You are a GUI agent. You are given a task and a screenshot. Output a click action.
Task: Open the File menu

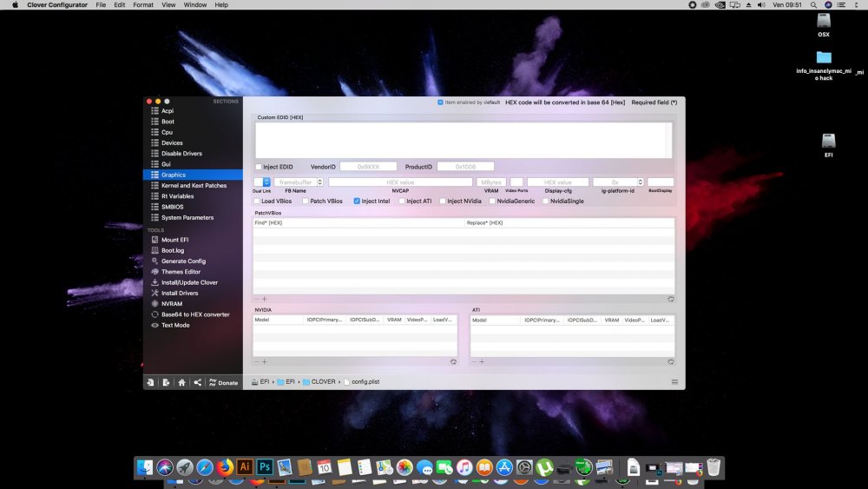pyautogui.click(x=101, y=5)
